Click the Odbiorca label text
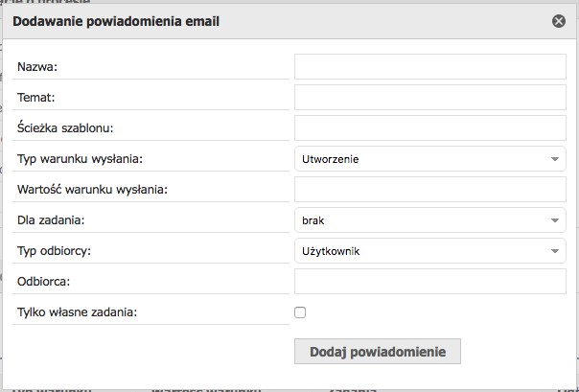The height and width of the screenshot is (392, 579). [43, 282]
